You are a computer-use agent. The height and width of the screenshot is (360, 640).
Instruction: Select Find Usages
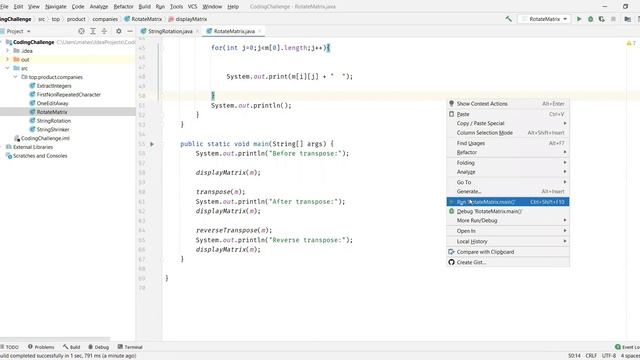[x=508, y=143]
